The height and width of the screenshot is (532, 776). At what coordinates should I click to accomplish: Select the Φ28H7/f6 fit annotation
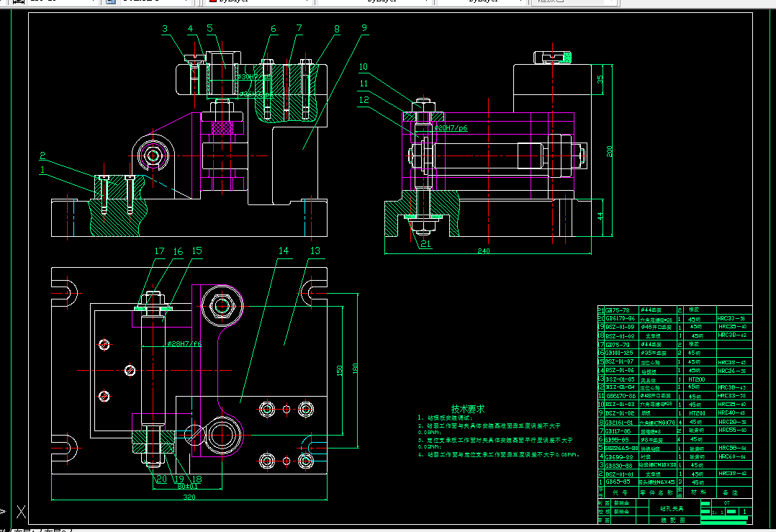tap(184, 343)
